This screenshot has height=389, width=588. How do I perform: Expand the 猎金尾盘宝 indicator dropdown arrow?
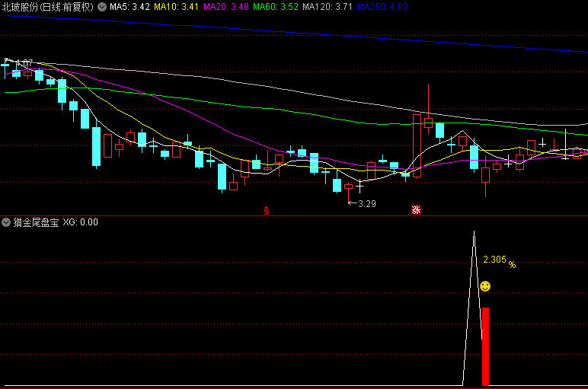tap(6, 222)
